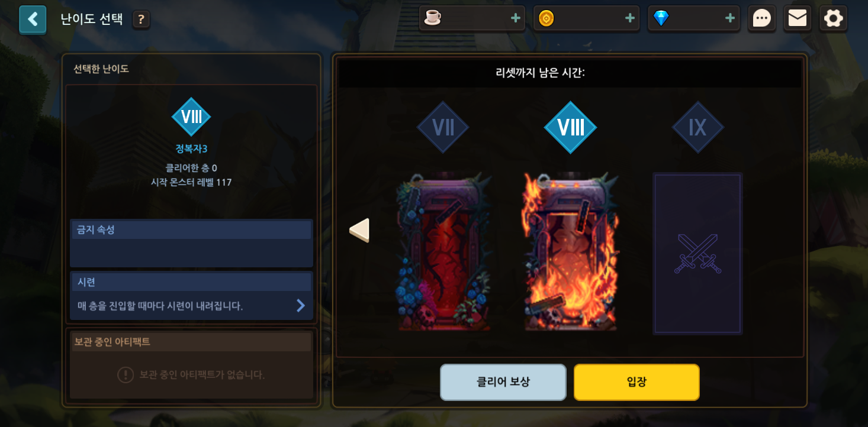This screenshot has height=427, width=868.
Task: Open the settings gear icon
Action: (x=833, y=18)
